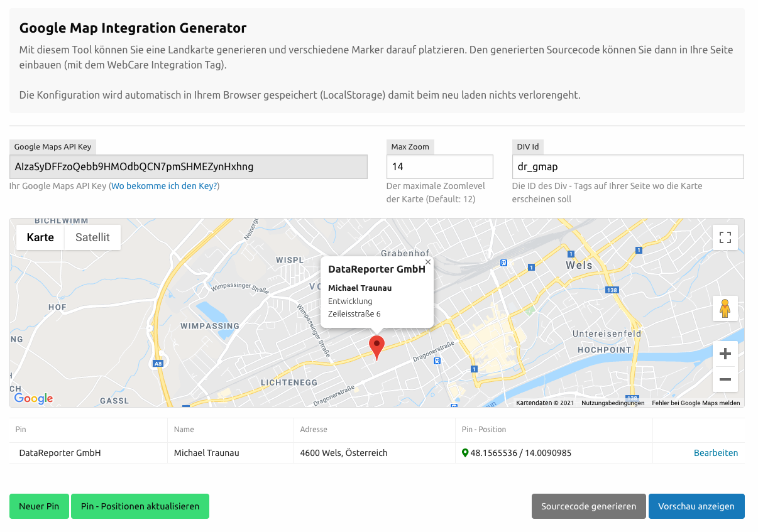Click the Google logo on the map
758x532 pixels.
(32, 398)
